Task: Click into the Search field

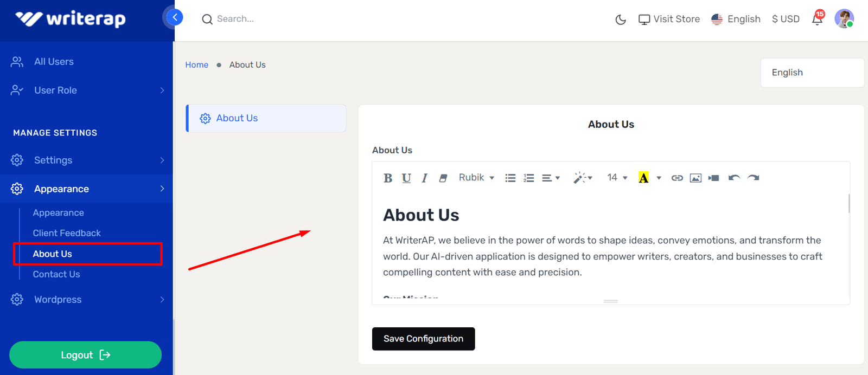Action: [235, 19]
